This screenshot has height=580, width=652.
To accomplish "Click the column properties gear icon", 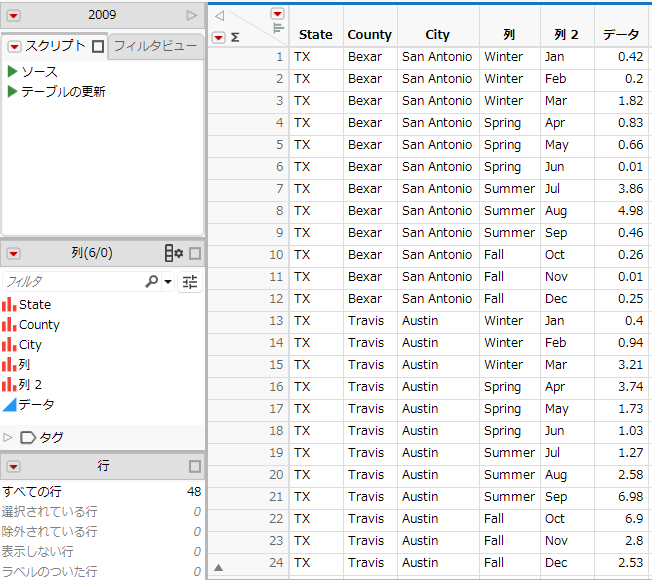I will point(174,253).
